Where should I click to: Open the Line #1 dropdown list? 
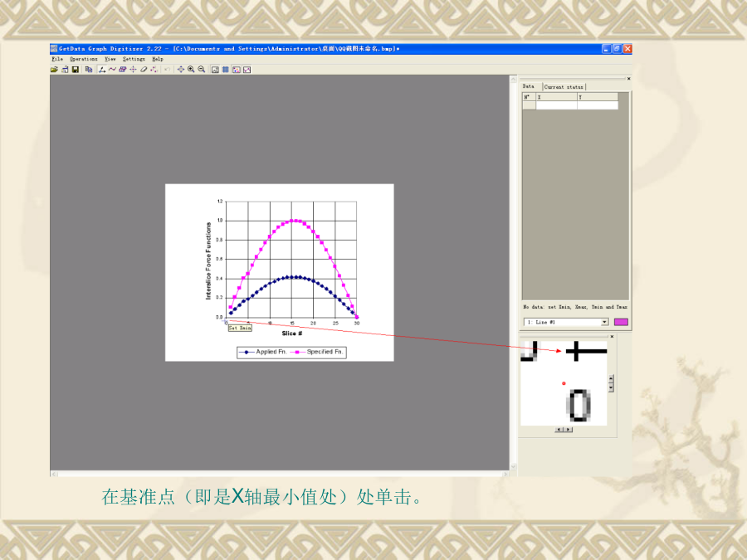pos(604,322)
